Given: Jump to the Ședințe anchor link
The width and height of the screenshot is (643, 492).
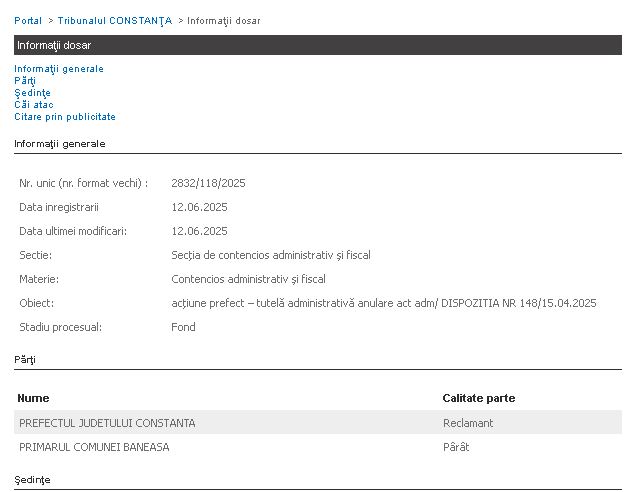Looking at the screenshot, I should tap(32, 93).
